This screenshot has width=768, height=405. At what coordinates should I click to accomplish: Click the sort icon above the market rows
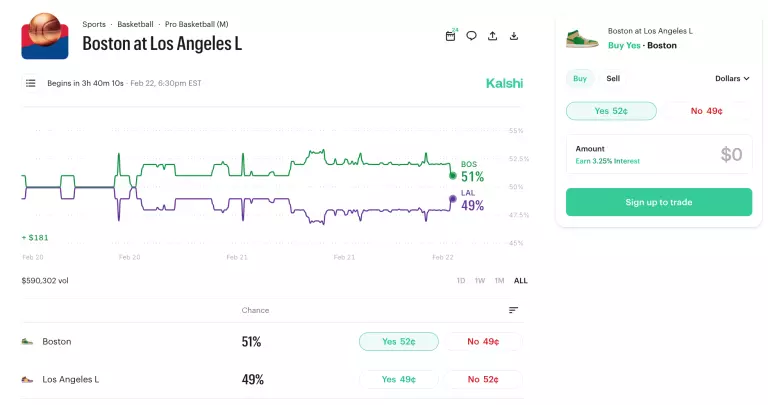[513, 310]
